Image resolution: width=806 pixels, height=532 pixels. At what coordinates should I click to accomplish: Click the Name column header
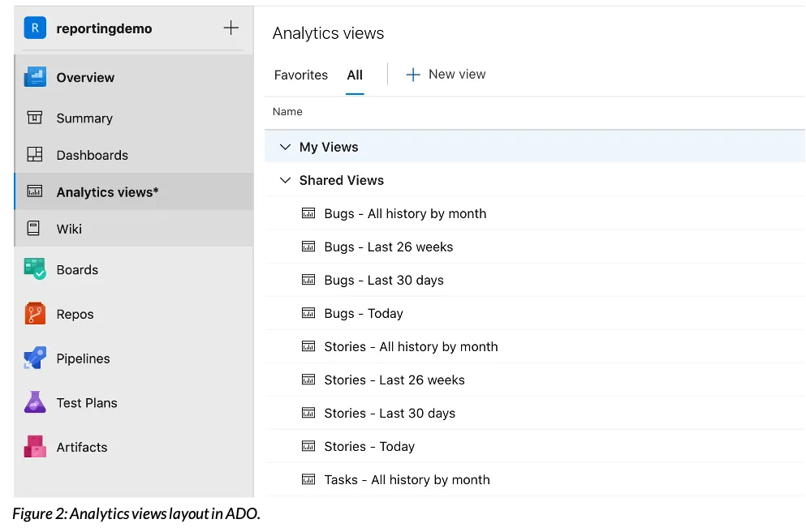pos(287,111)
